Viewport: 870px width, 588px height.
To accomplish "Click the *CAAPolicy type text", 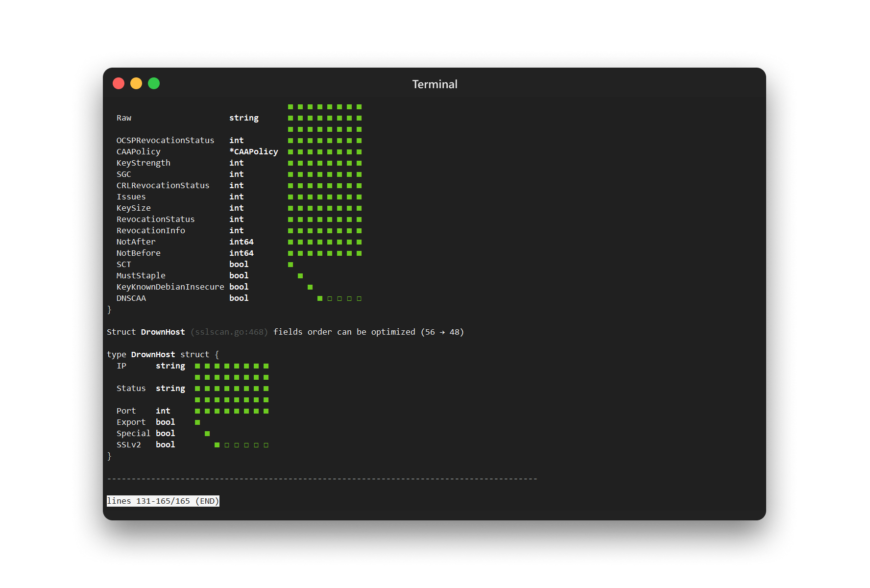I will [x=254, y=152].
